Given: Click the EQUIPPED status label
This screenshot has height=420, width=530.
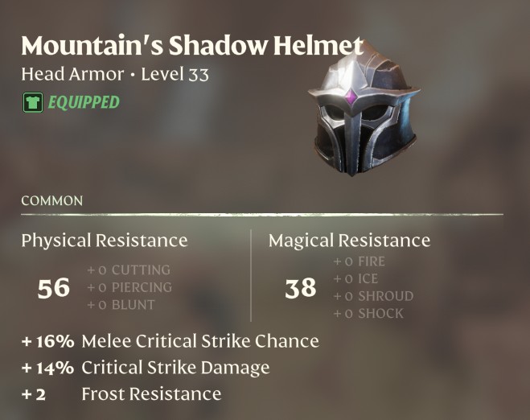Looking at the screenshot, I should pyautogui.click(x=84, y=102).
